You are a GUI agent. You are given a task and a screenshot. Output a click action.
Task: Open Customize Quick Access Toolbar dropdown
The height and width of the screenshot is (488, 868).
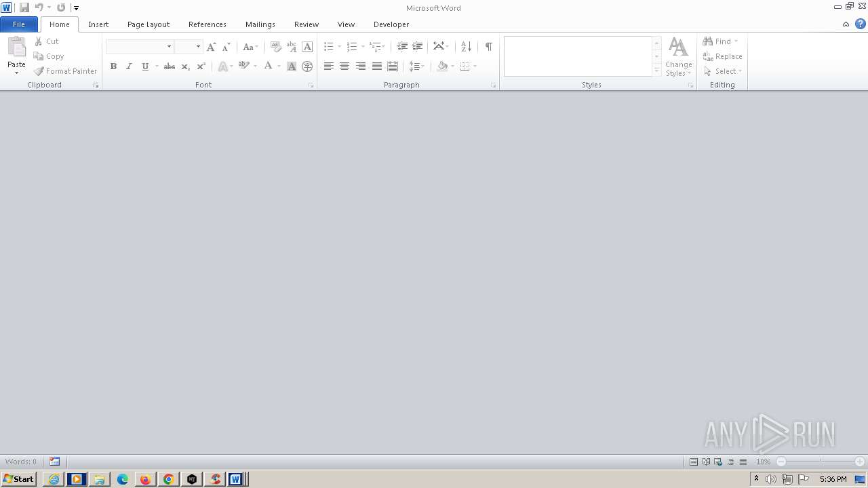pos(76,7)
